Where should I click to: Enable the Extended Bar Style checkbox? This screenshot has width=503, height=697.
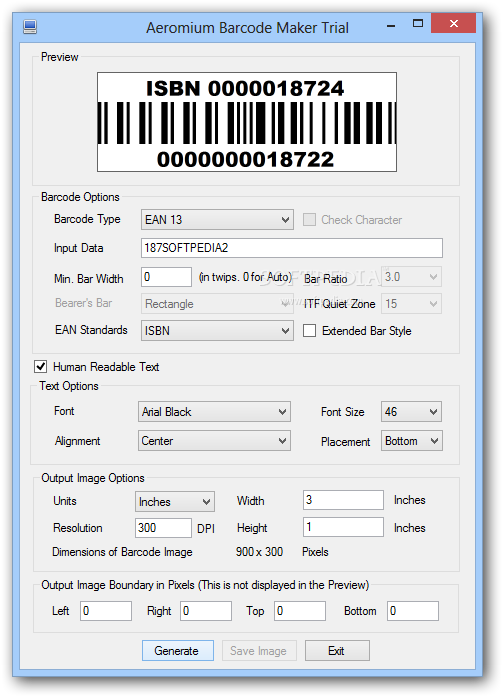(x=309, y=331)
